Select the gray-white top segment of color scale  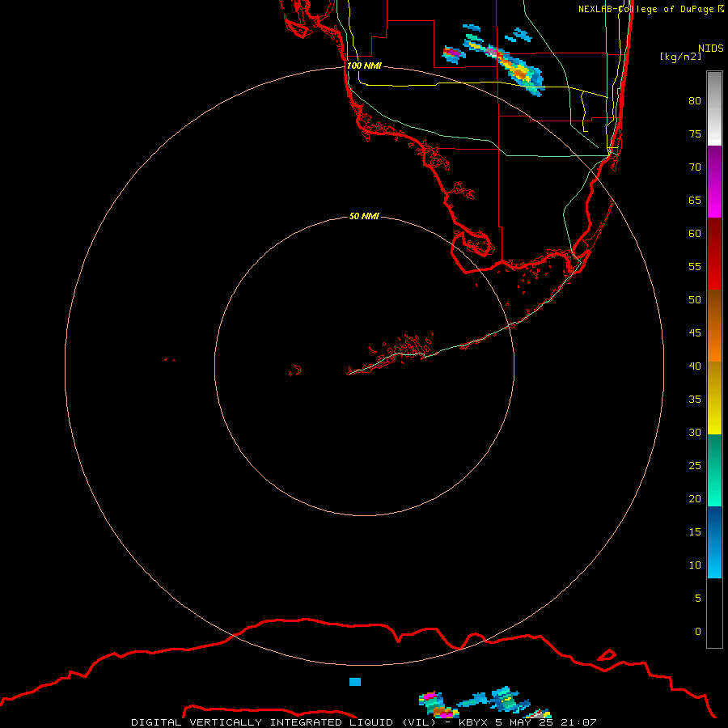tap(714, 108)
